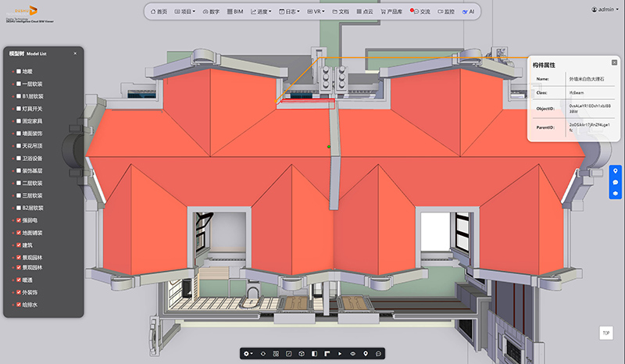625x364 pixels.
Task: Enable the 固定家具 model checkbox
Action: [x=18, y=121]
